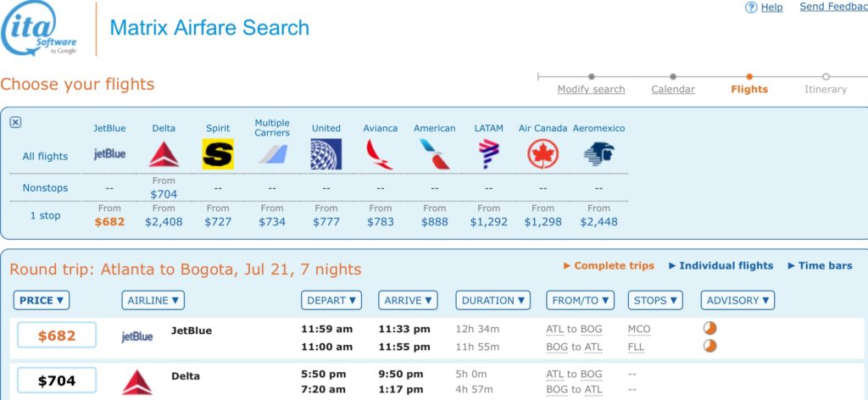Go to the Calendar step

point(673,89)
